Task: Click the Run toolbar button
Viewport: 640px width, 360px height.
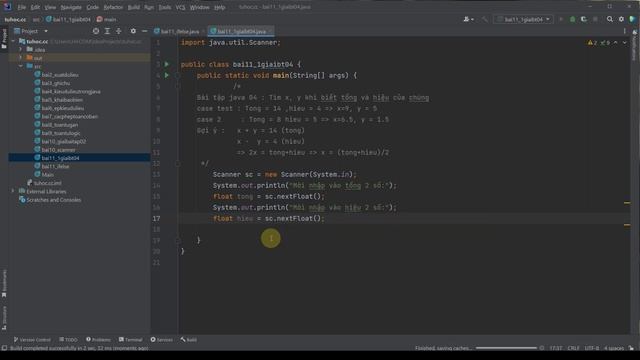Action: coord(561,19)
